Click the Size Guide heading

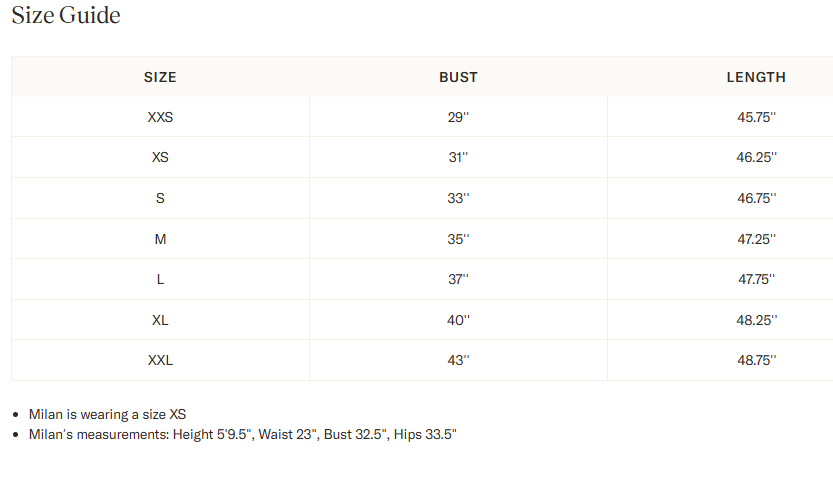click(66, 16)
